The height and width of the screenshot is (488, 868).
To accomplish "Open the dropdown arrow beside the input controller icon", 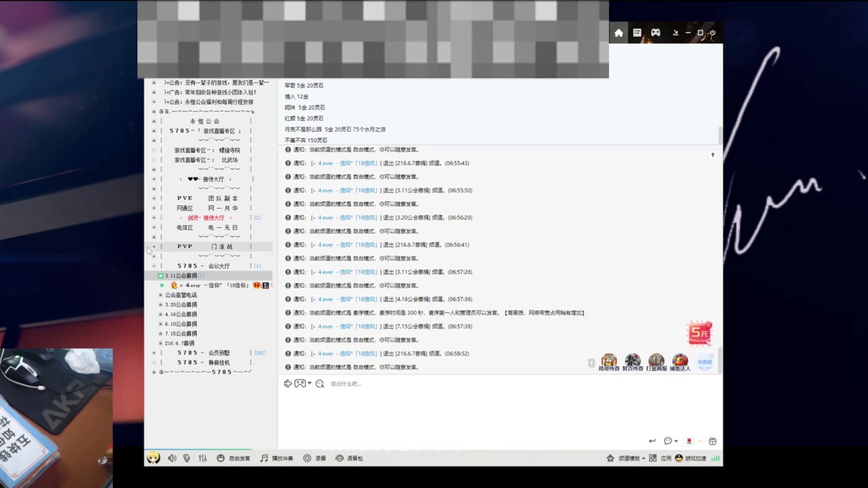I will coord(309,384).
